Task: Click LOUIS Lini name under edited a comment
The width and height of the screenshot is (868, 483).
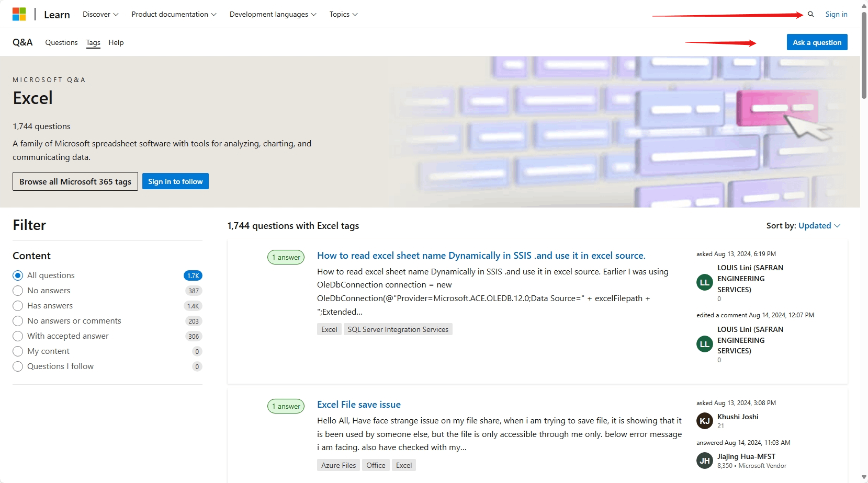Action: pyautogui.click(x=750, y=340)
